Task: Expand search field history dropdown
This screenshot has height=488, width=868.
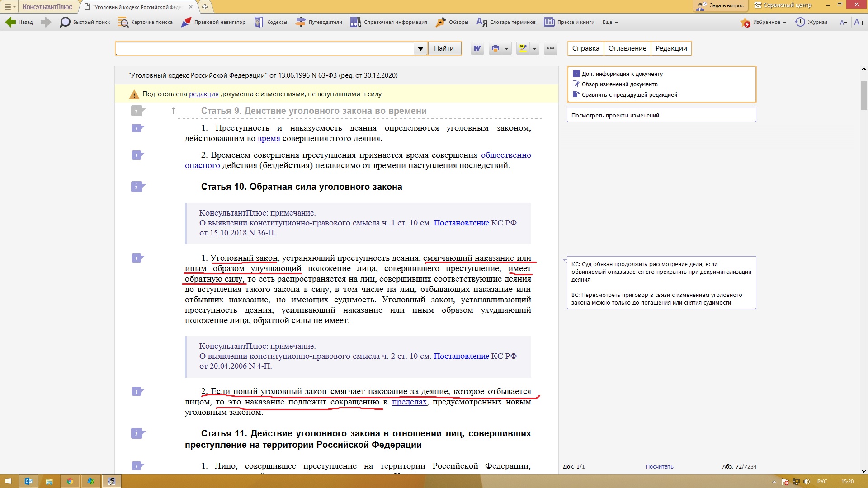Action: click(x=420, y=48)
